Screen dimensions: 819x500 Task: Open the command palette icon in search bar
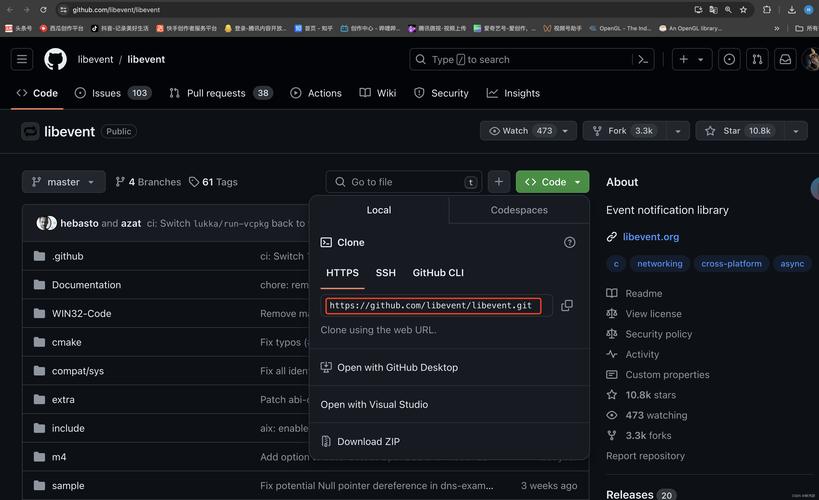644,59
